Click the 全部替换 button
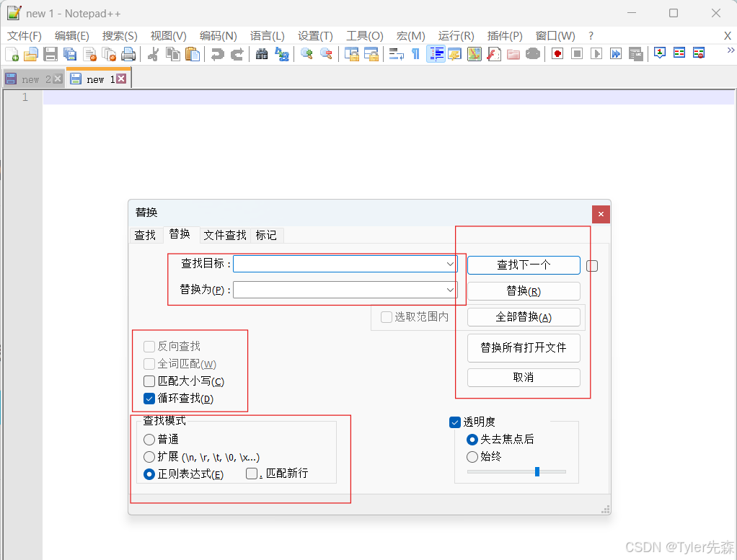737x560 pixels. click(524, 316)
